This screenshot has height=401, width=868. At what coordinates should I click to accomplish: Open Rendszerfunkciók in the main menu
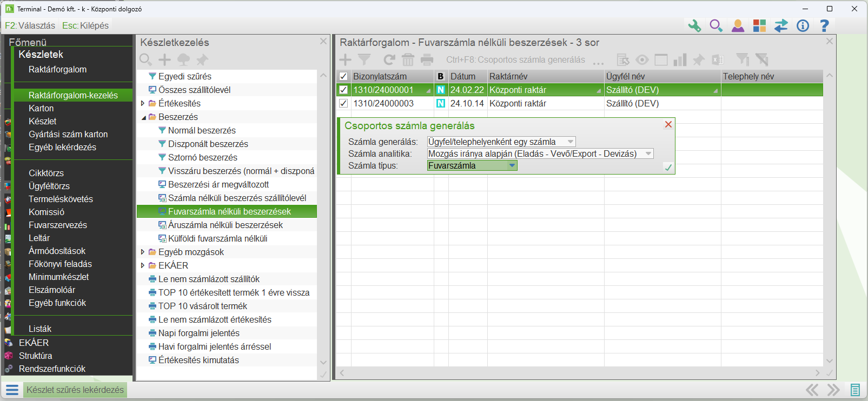[x=52, y=369]
